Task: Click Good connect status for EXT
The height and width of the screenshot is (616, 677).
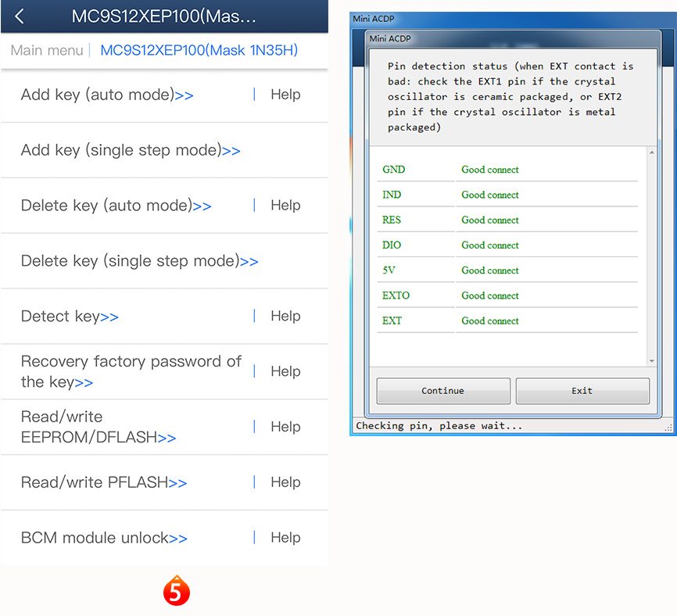Action: pos(490,321)
